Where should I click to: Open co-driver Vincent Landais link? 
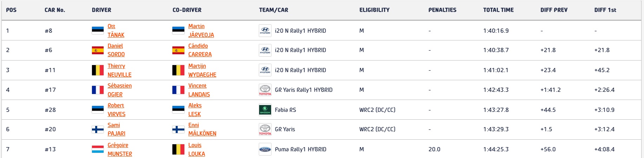click(199, 90)
